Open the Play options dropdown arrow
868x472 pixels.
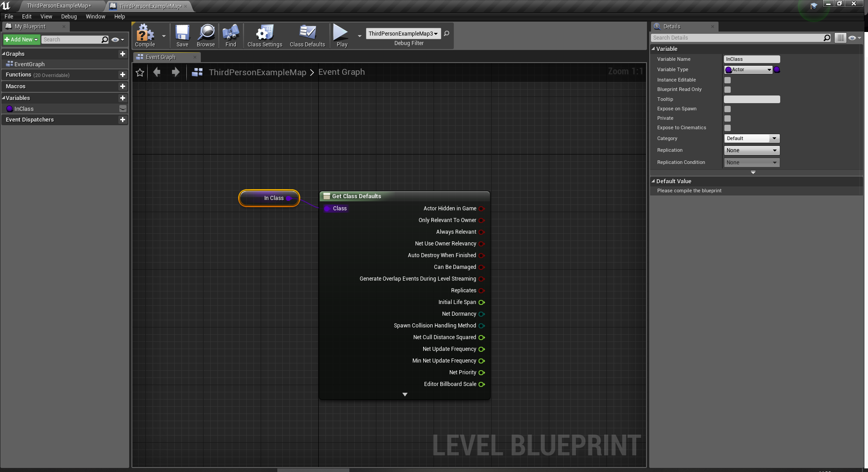359,36
